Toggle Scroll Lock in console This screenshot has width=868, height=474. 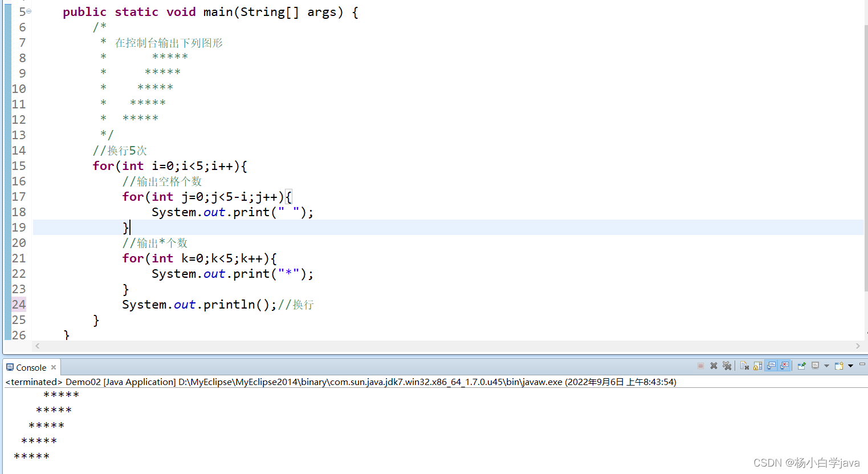[757, 366]
